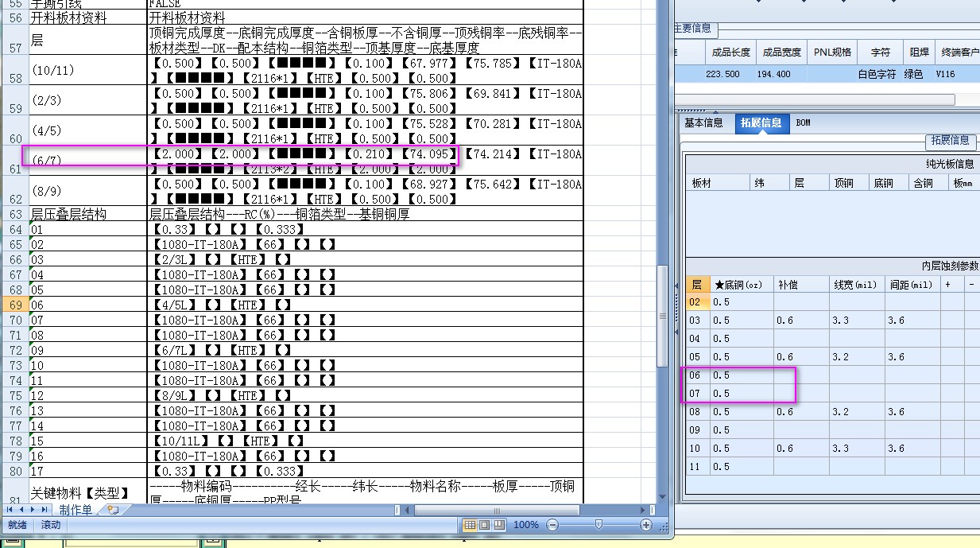The image size is (980, 548).
Task: Click the ★底铜(oz) column header
Action: (x=742, y=285)
